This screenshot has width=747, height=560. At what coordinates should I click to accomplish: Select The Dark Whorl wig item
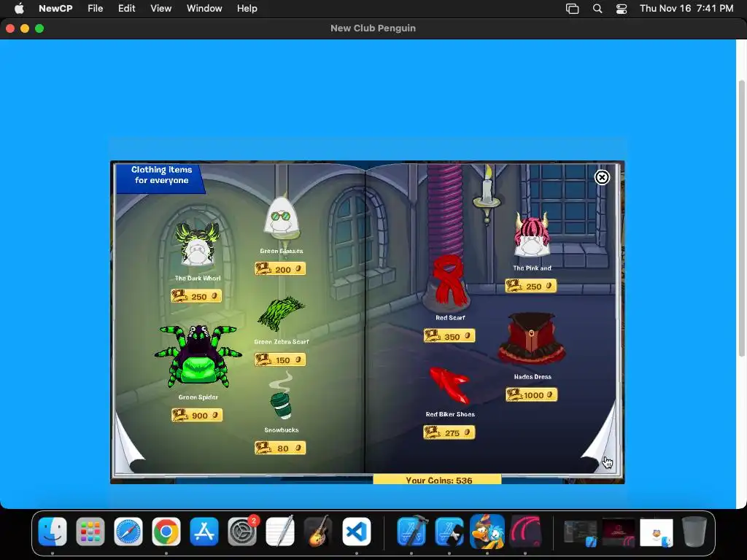click(198, 244)
